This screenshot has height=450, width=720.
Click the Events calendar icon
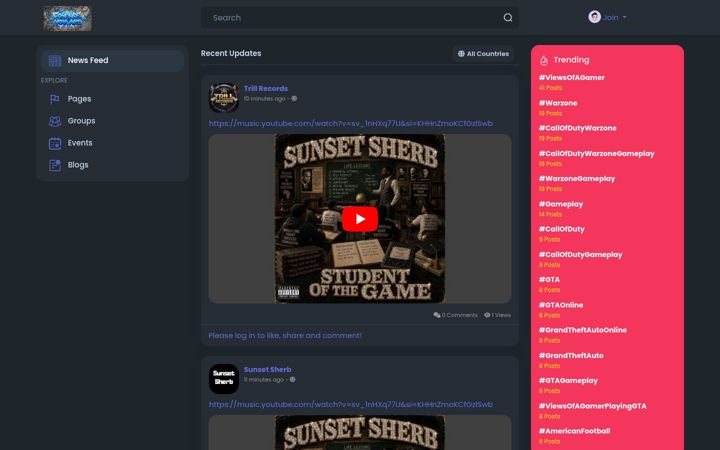(55, 143)
